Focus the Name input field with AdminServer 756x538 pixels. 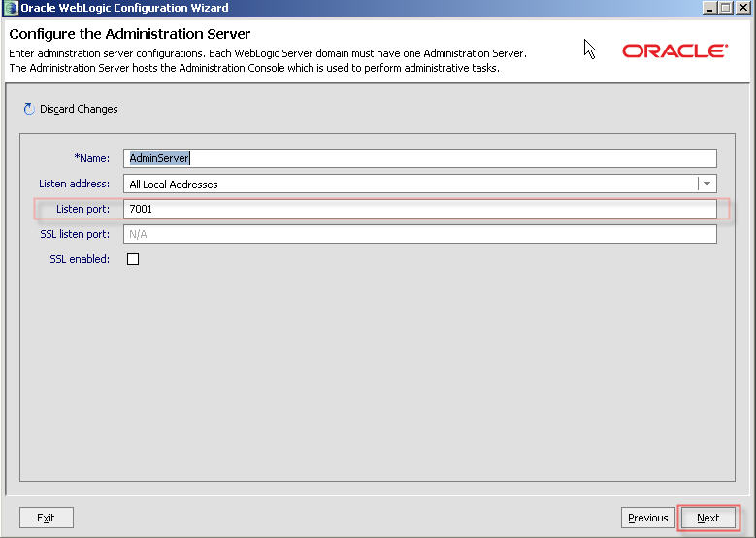pos(420,158)
